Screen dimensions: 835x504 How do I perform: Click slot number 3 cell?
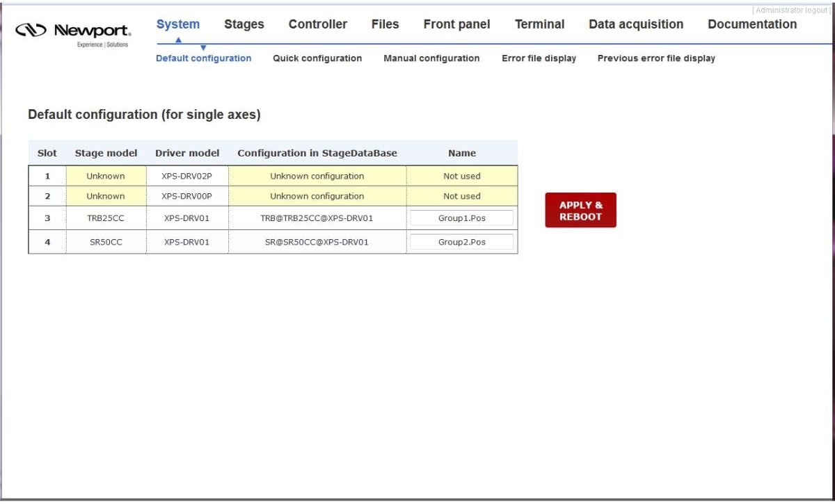click(x=47, y=218)
